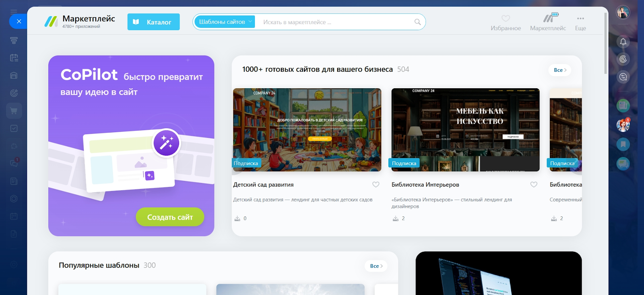
Task: Show all Популярные шаблоны via Все
Action: click(376, 266)
